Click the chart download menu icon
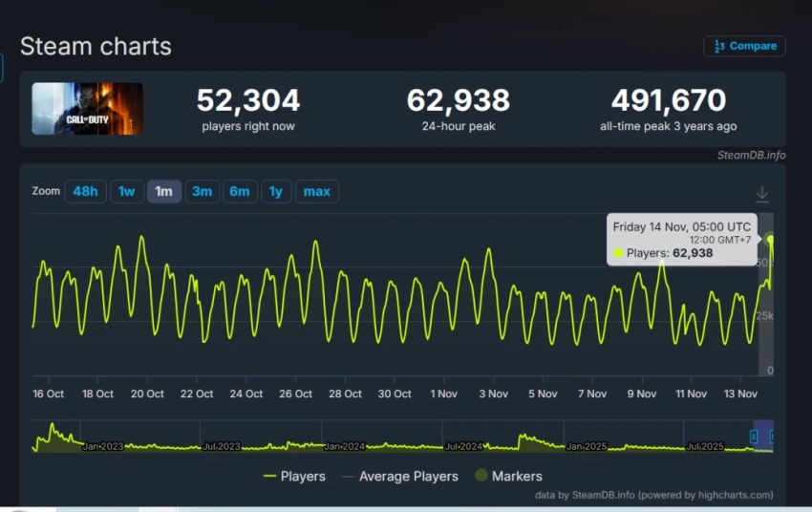This screenshot has height=512, width=812. (761, 194)
